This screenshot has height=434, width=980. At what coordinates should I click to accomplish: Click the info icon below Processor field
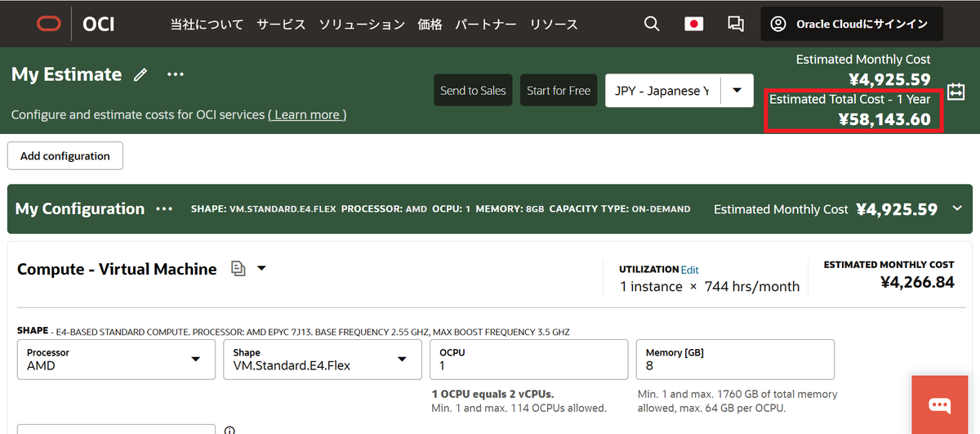tap(230, 430)
